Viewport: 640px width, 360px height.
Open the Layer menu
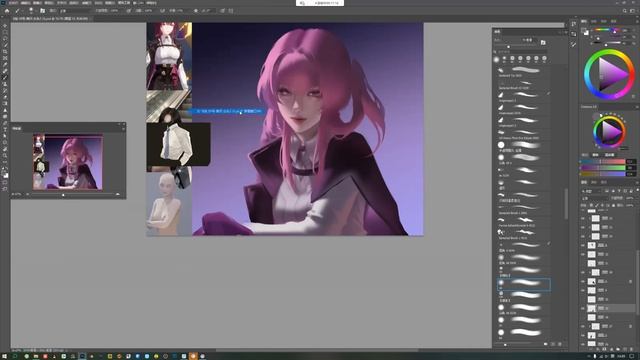pyautogui.click(x=49, y=3)
